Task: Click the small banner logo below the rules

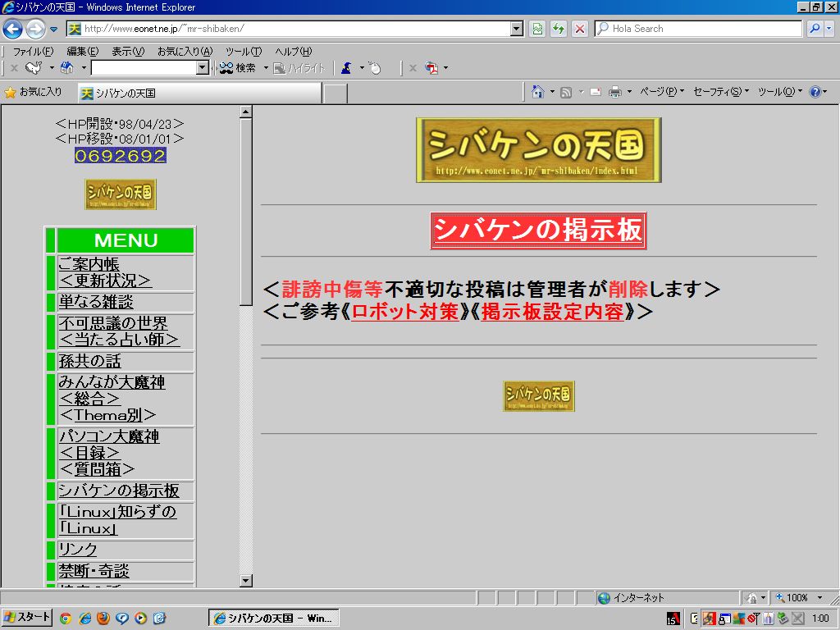Action: pos(538,396)
